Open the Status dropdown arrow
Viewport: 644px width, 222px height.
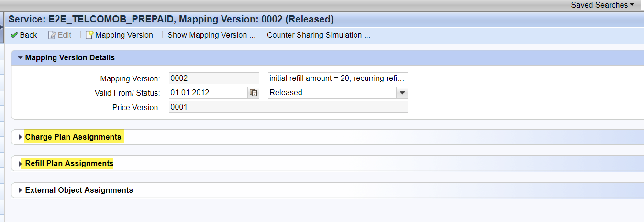point(402,93)
